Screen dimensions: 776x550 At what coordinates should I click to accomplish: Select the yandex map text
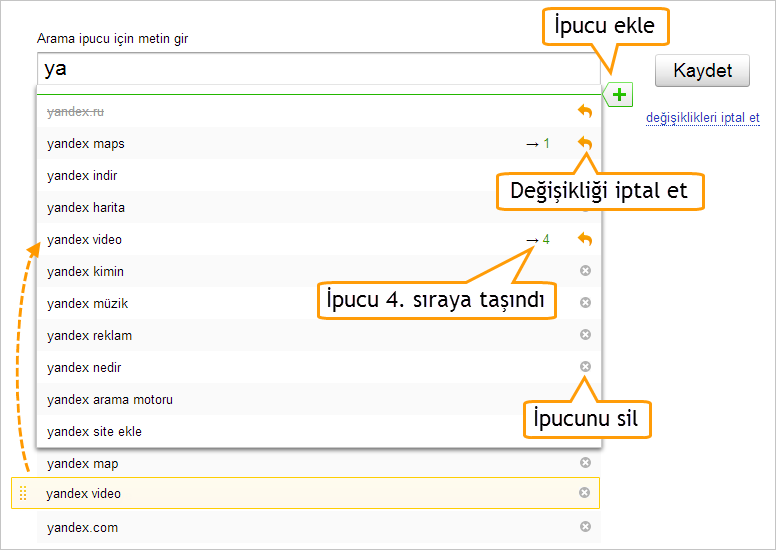coord(82,464)
